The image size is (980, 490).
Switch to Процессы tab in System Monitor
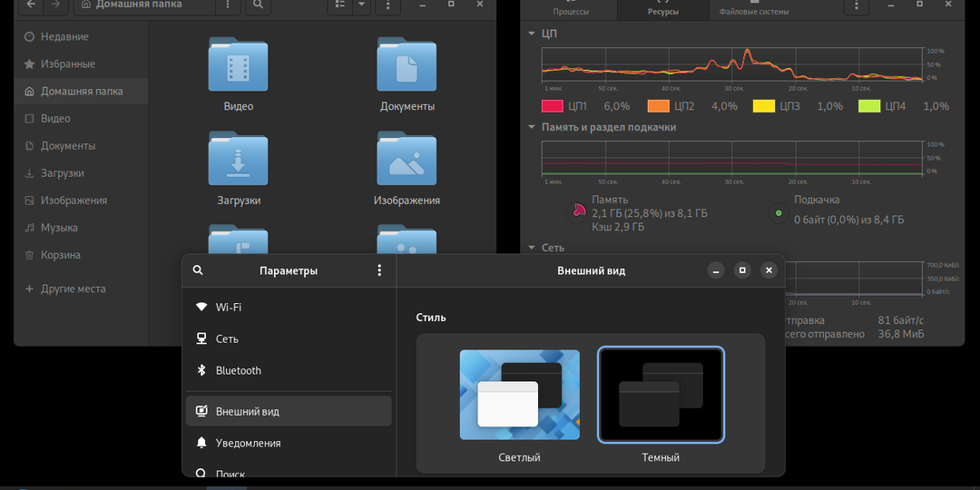click(571, 9)
